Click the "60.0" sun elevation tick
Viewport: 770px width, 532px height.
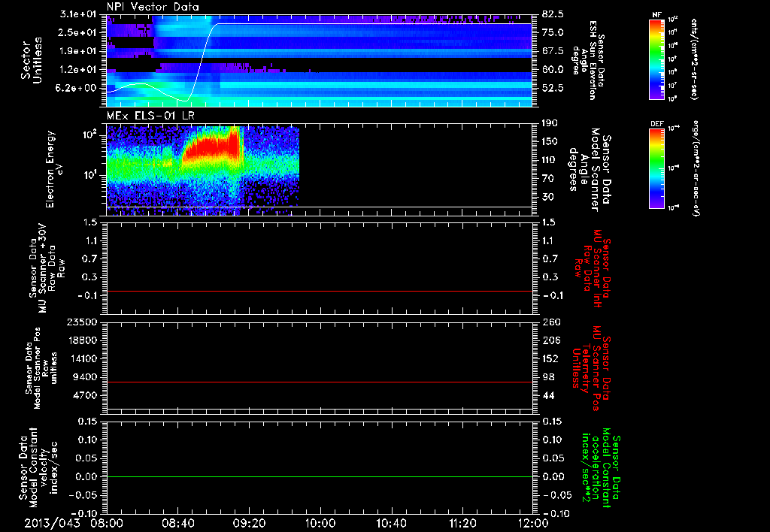point(553,70)
